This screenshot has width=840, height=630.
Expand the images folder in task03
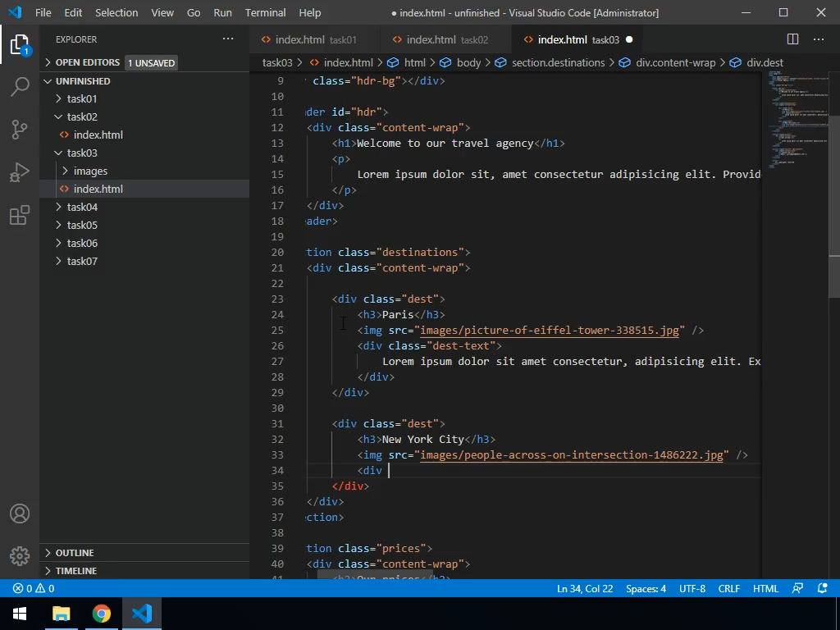[x=90, y=171]
